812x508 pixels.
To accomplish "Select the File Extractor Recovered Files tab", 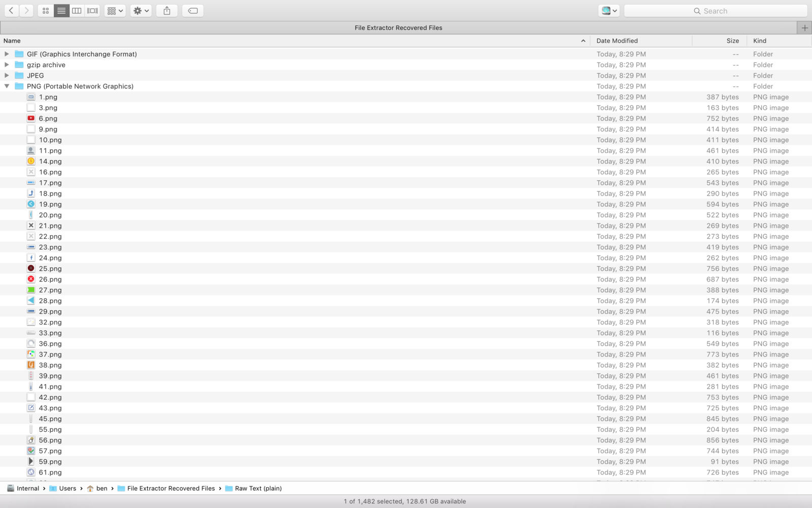I will [x=398, y=28].
